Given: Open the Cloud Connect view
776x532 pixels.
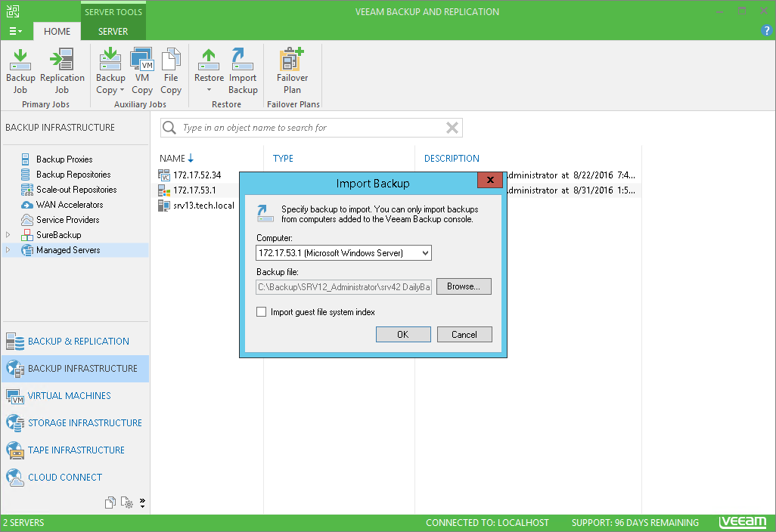Looking at the screenshot, I should (75, 477).
